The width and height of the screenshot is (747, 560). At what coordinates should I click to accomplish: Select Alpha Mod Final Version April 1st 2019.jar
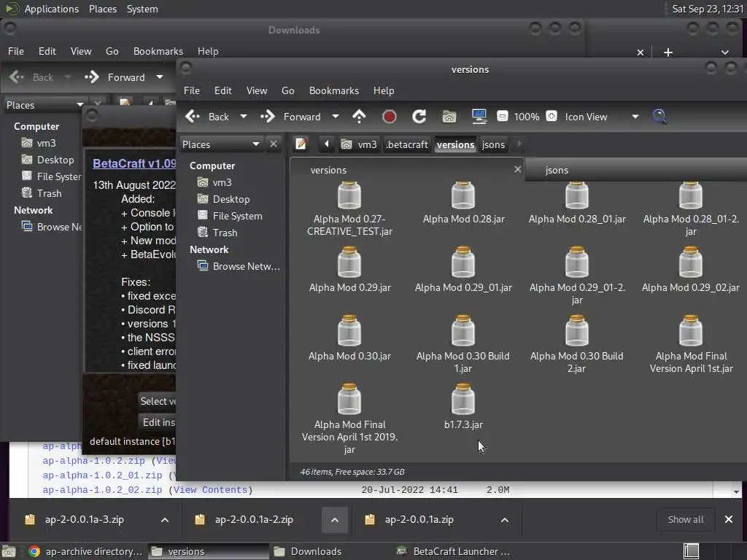click(349, 419)
